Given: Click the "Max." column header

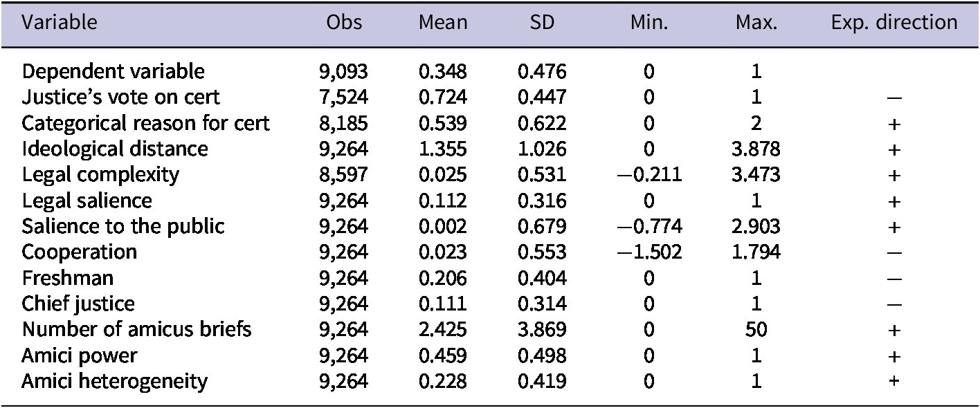Looking at the screenshot, I should [x=755, y=22].
